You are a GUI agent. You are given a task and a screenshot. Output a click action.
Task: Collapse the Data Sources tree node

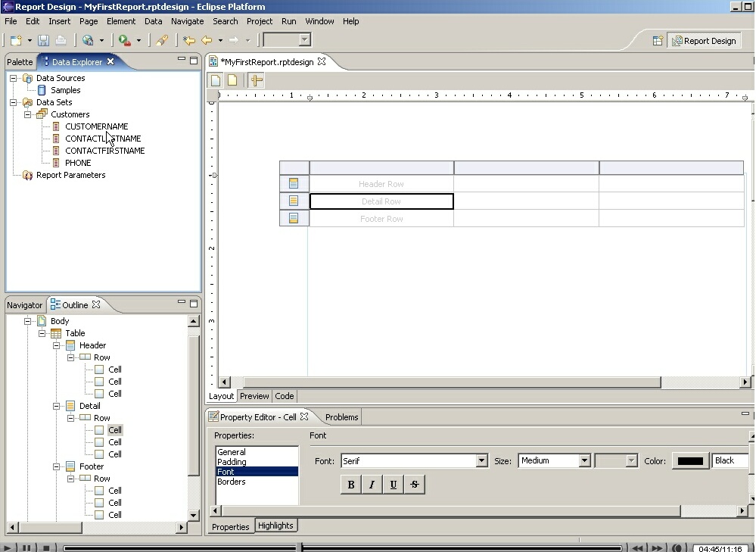pos(14,78)
